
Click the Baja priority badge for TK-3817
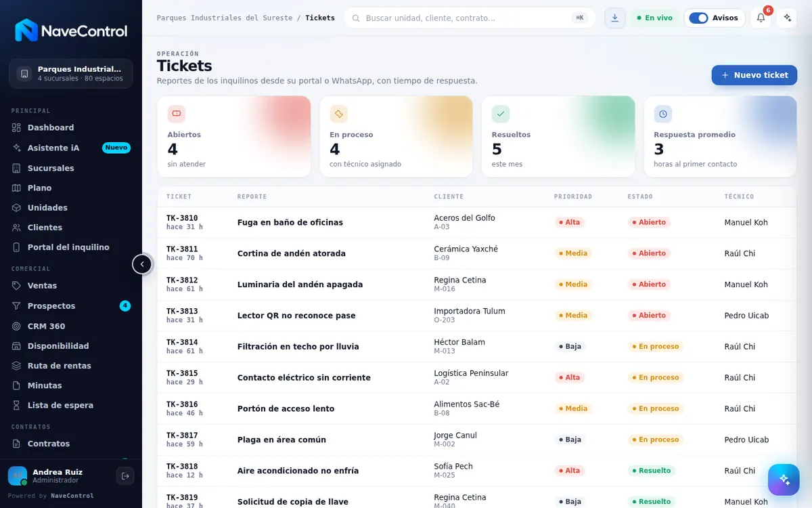570,440
